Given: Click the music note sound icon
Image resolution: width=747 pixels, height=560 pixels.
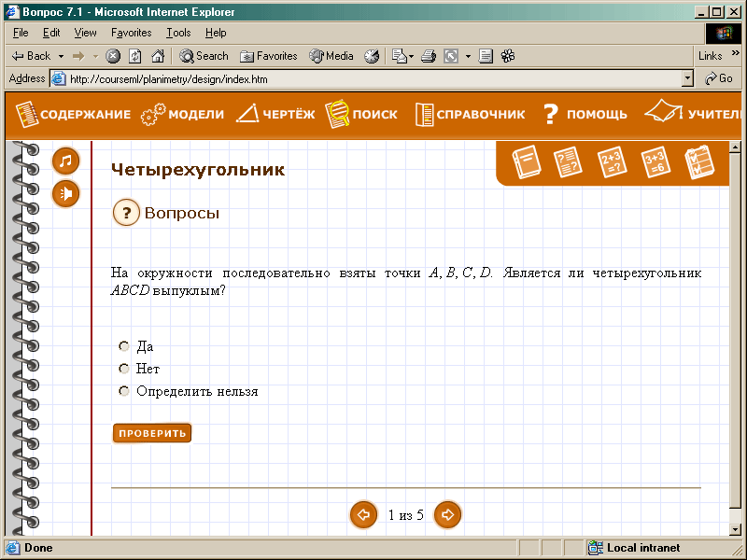Looking at the screenshot, I should (65, 161).
